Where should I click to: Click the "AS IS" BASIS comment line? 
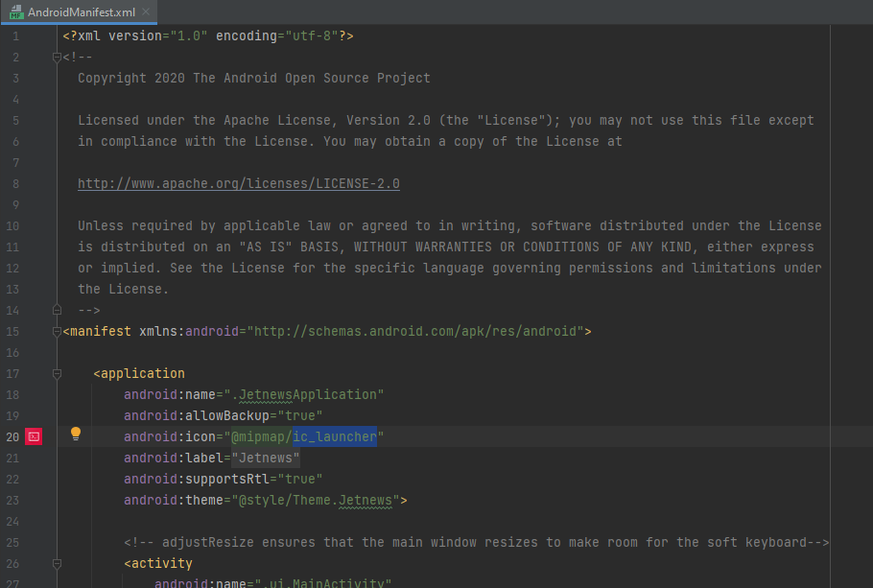click(x=446, y=247)
